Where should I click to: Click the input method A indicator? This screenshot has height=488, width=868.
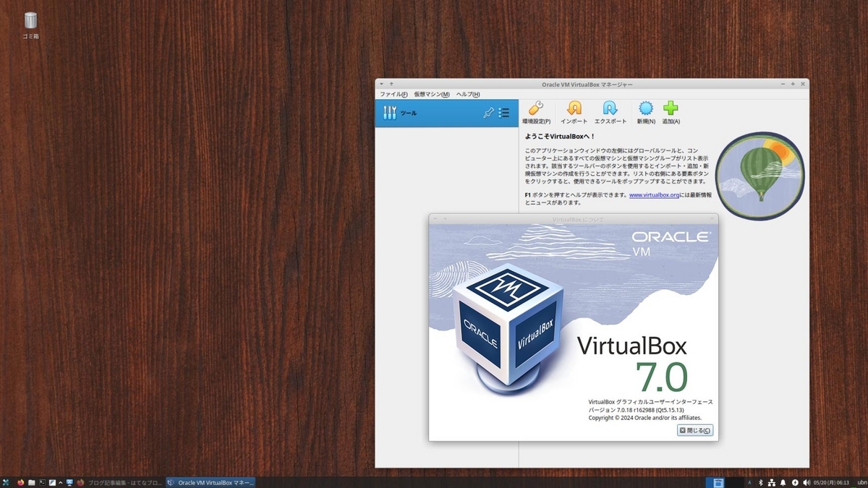coord(749,482)
